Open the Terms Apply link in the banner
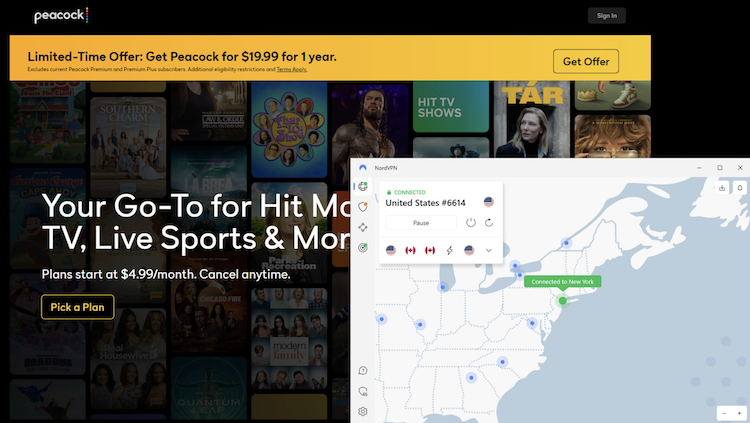Viewport: 750px width, 423px height. (292, 69)
